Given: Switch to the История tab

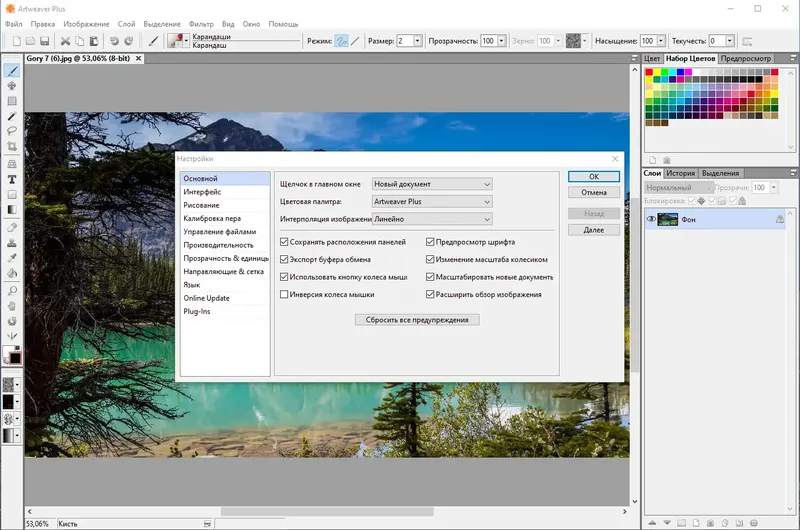Looking at the screenshot, I should (681, 173).
